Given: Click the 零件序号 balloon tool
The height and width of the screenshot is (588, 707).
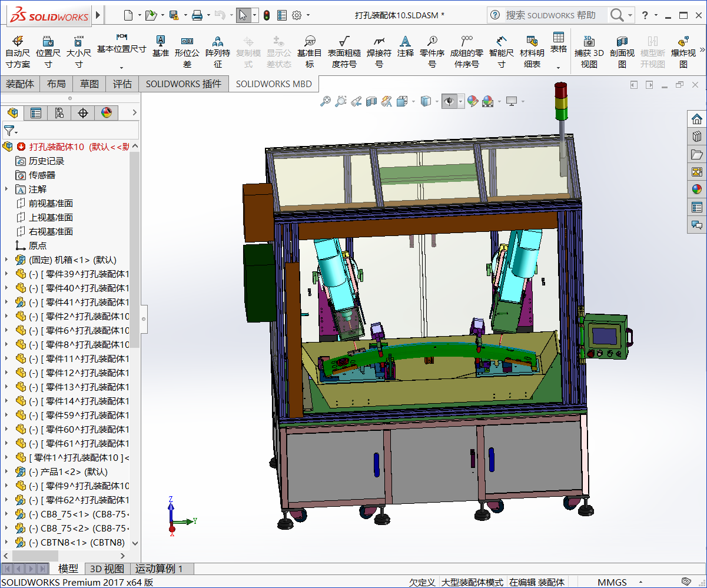Looking at the screenshot, I should tap(432, 51).
